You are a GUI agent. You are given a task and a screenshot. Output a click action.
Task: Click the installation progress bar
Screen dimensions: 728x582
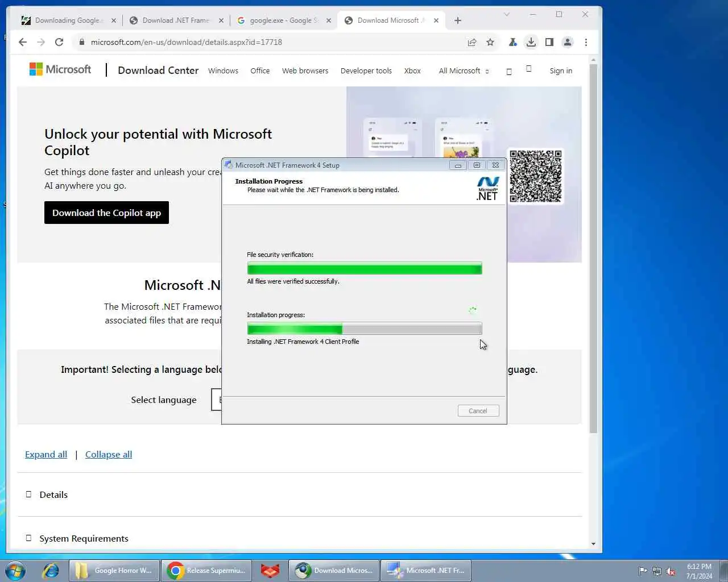coord(365,329)
